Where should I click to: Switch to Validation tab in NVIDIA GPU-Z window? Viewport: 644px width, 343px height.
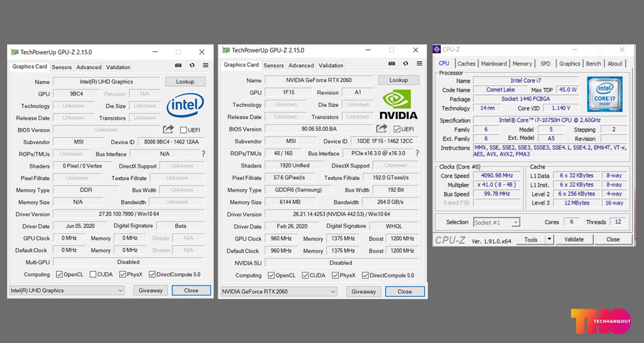[x=331, y=65]
